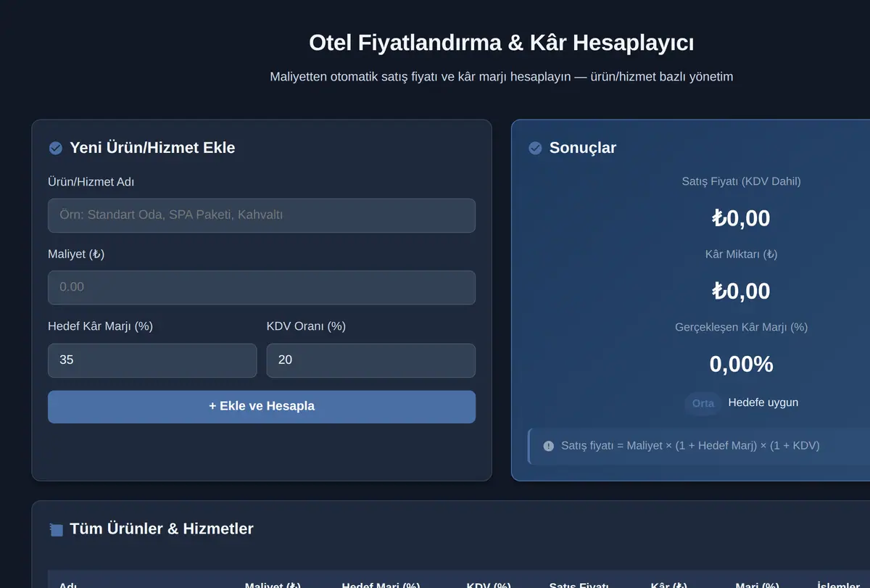Click the + Ekle ve Hesapla button
Viewport: 870px width, 588px height.
262,407
